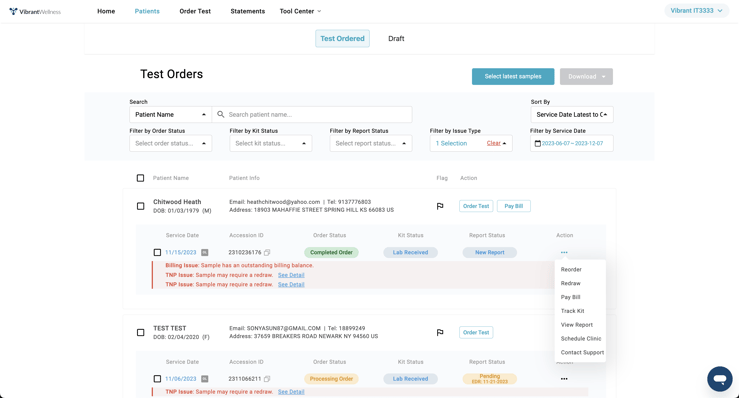Click the service date range field
The image size is (739, 398).
pos(572,143)
